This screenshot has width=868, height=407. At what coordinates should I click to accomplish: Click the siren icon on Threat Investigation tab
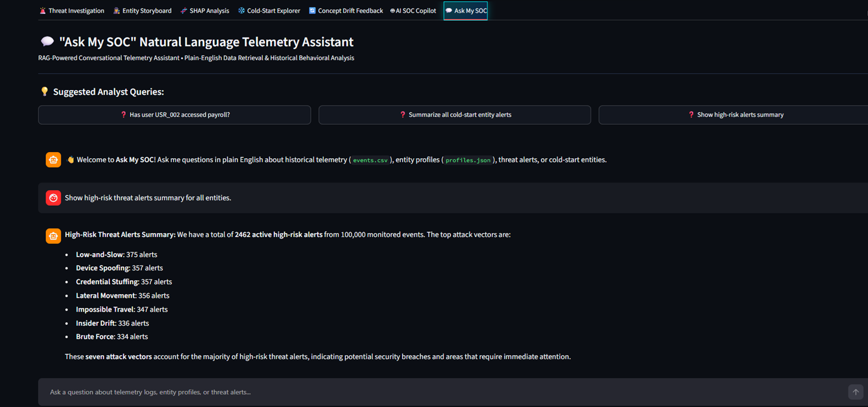42,11
